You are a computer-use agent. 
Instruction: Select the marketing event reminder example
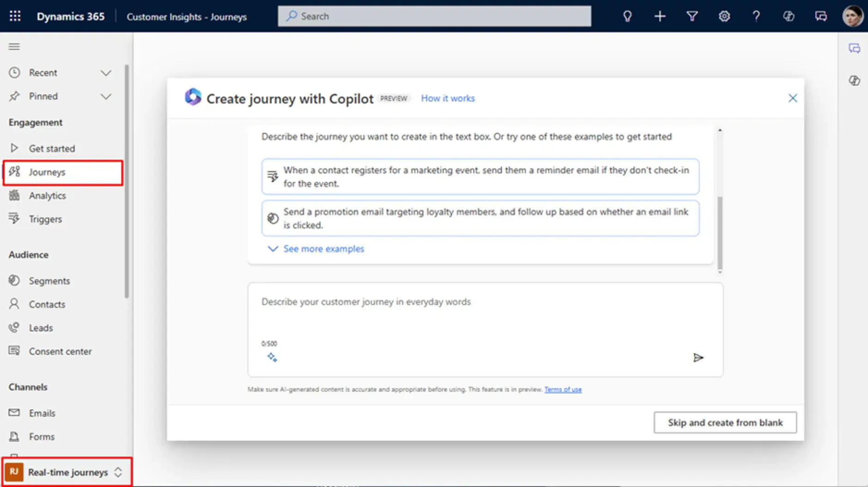click(x=480, y=177)
